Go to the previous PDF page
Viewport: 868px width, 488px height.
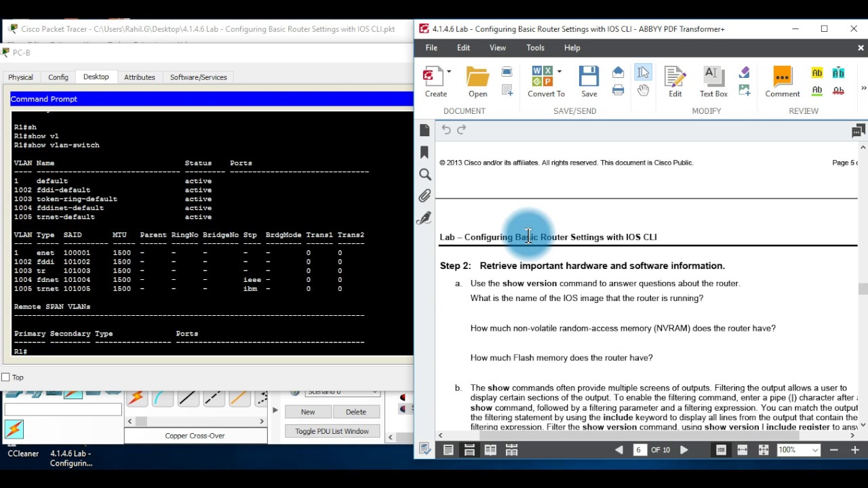coord(619,449)
